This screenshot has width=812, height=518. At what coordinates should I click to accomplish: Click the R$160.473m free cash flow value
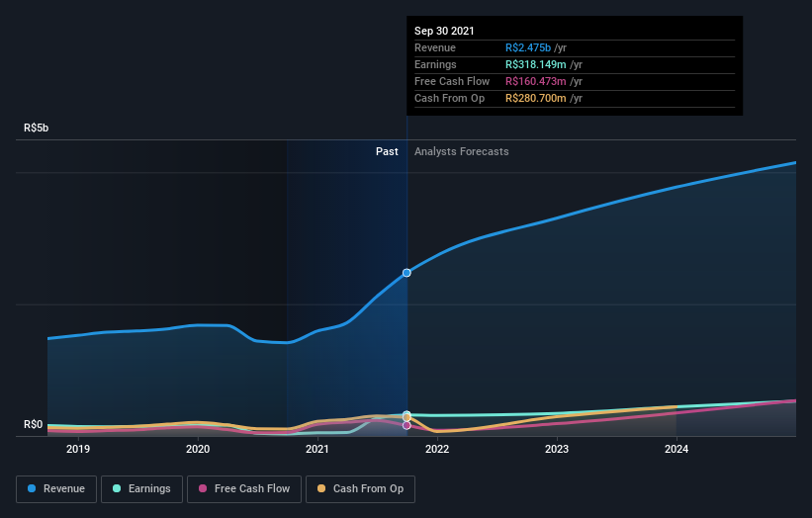[535, 81]
